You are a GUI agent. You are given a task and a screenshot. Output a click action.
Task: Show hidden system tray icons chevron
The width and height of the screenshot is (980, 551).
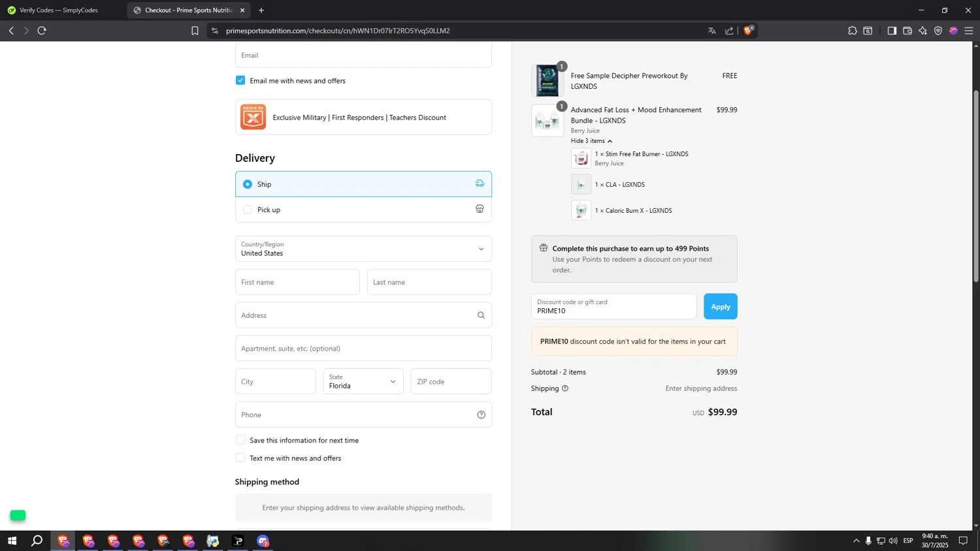[x=856, y=541]
